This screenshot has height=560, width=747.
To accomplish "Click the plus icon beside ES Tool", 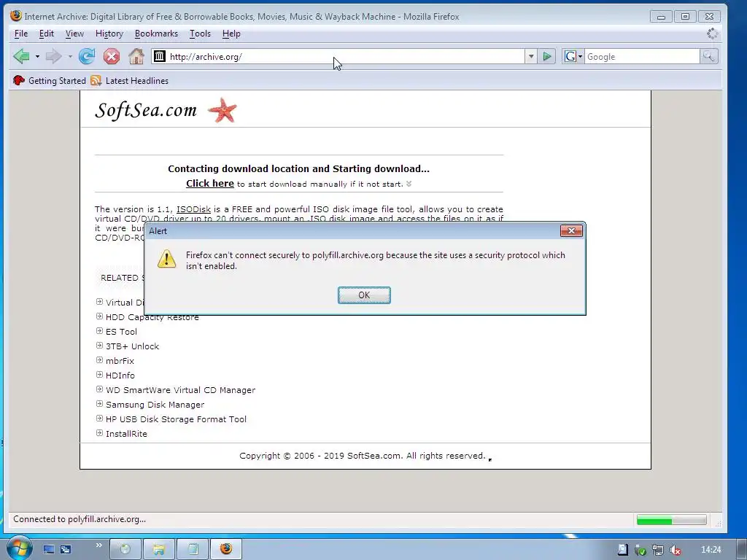I will (99, 330).
